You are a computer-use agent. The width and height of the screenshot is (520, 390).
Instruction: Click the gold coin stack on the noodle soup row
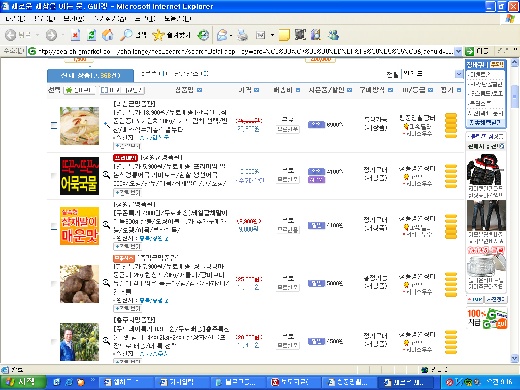451,125
